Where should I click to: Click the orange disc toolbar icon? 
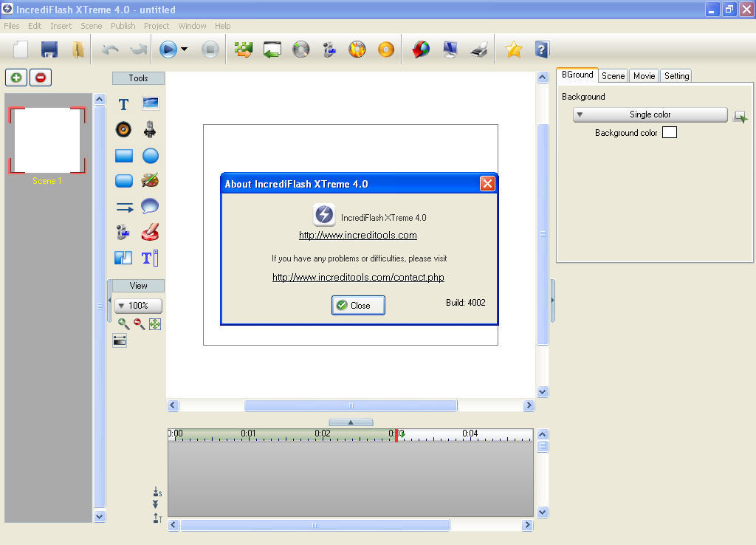386,49
